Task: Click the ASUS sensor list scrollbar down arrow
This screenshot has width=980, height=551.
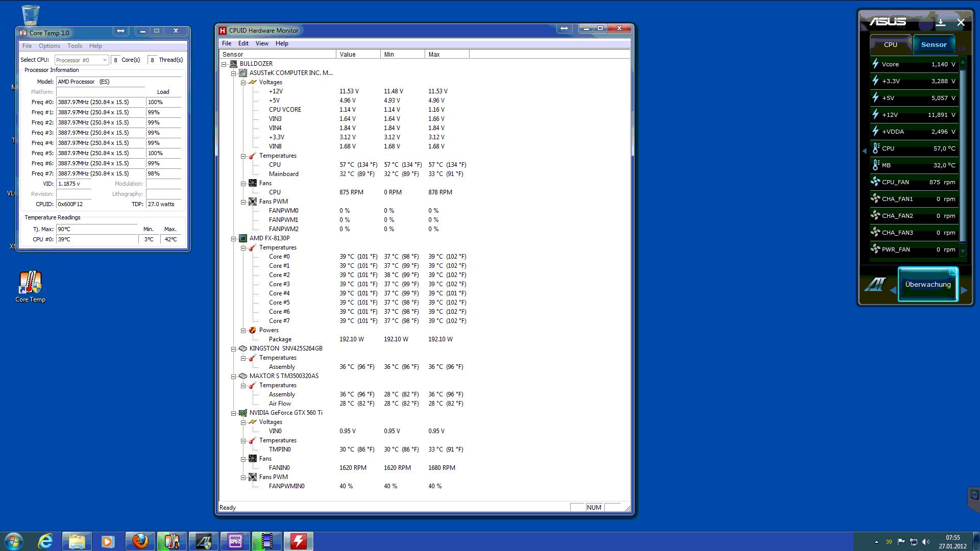Action: (x=963, y=251)
